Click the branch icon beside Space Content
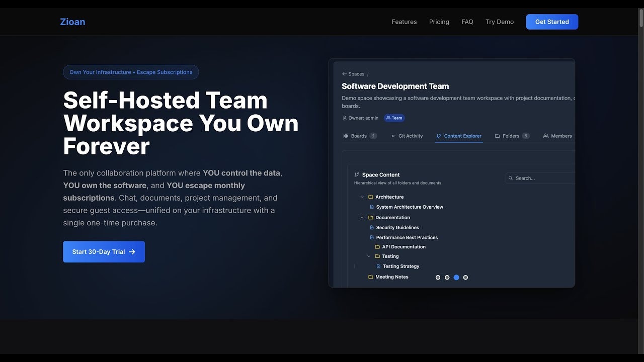The width and height of the screenshot is (644, 362). pos(357,175)
